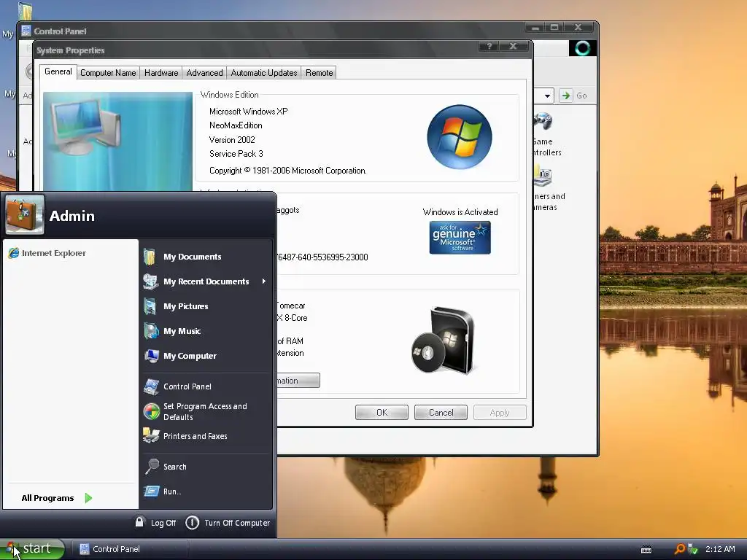Viewport: 747px width, 560px height.
Task: Switch to the Automatic Updates tab
Action: (x=264, y=73)
